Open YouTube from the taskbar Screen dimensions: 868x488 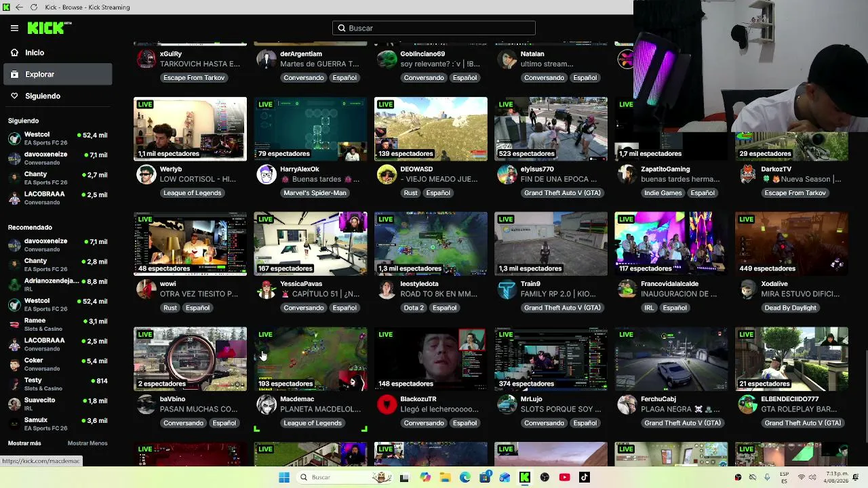point(564,478)
